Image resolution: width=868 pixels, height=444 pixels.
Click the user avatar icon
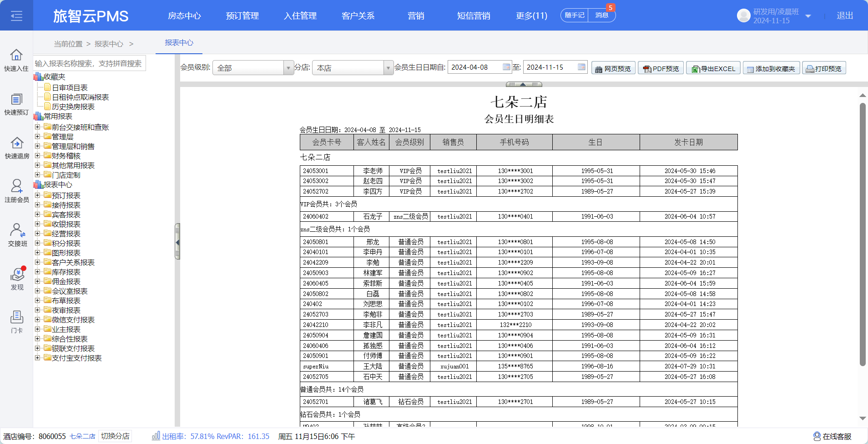743,15
